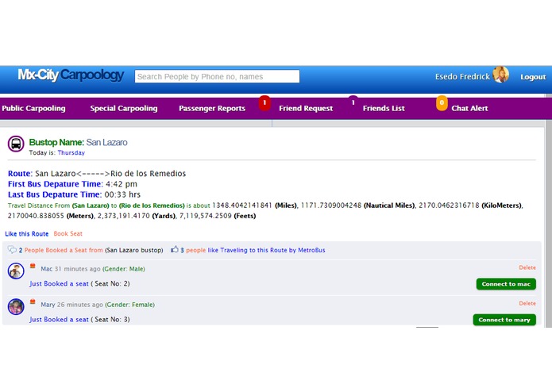This screenshot has width=552, height=392.
Task: Click the Thursday day text
Action: (71, 152)
